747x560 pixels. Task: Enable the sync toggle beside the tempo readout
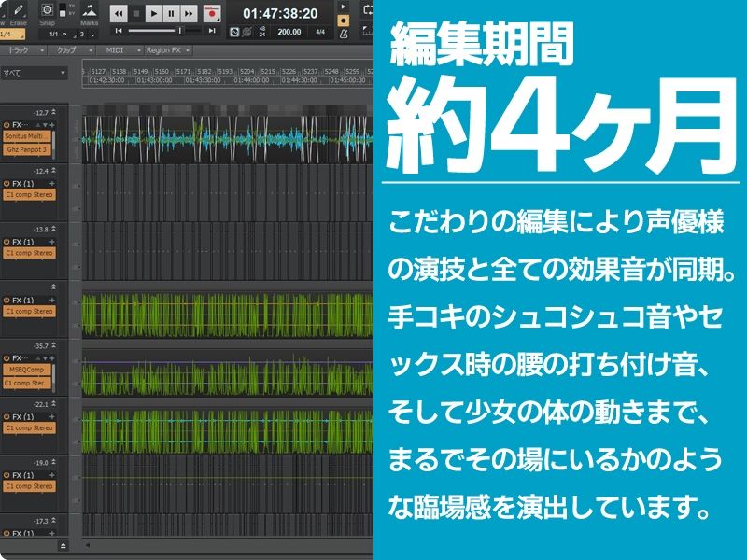point(235,32)
